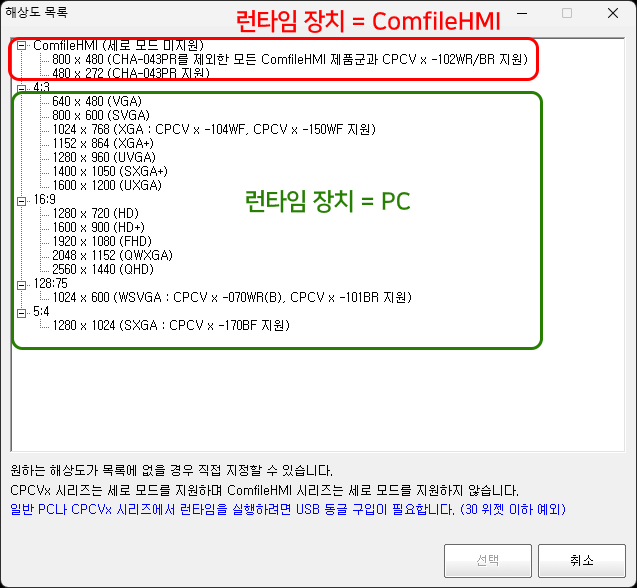Select 2560 x 1440 (QHD) resolution
Image resolution: width=637 pixels, height=588 pixels.
(102, 270)
